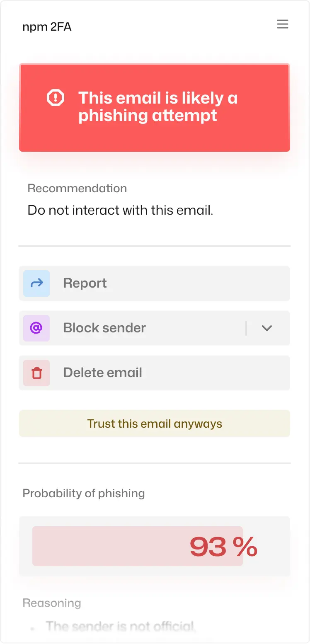
Task: Select the Block sender button label
Action: tap(104, 328)
